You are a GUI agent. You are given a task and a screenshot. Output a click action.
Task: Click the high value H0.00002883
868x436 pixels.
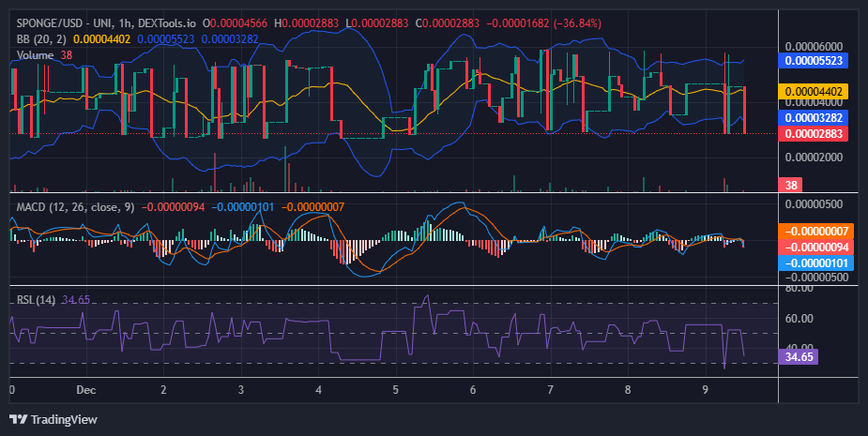click(306, 23)
